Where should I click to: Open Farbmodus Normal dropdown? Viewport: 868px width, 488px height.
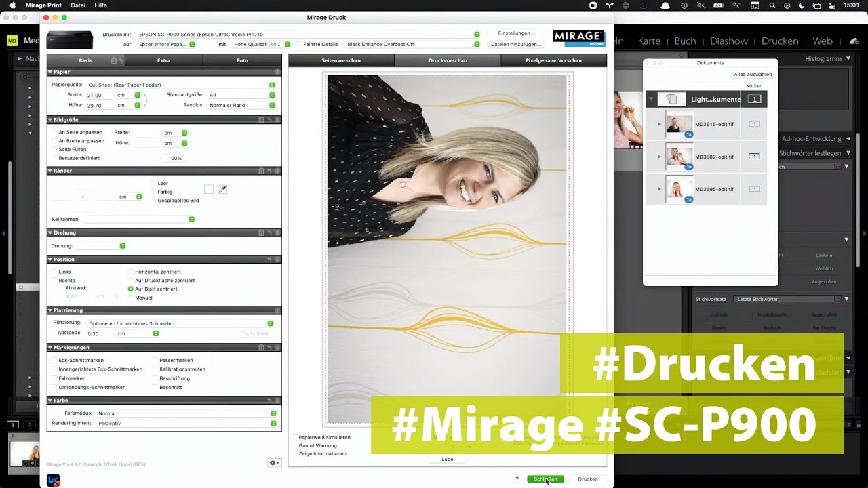click(x=186, y=413)
